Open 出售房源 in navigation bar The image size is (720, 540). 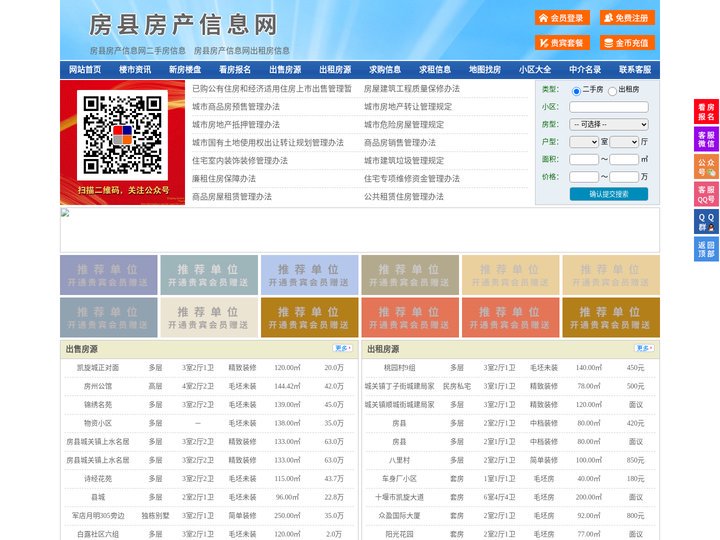point(285,70)
